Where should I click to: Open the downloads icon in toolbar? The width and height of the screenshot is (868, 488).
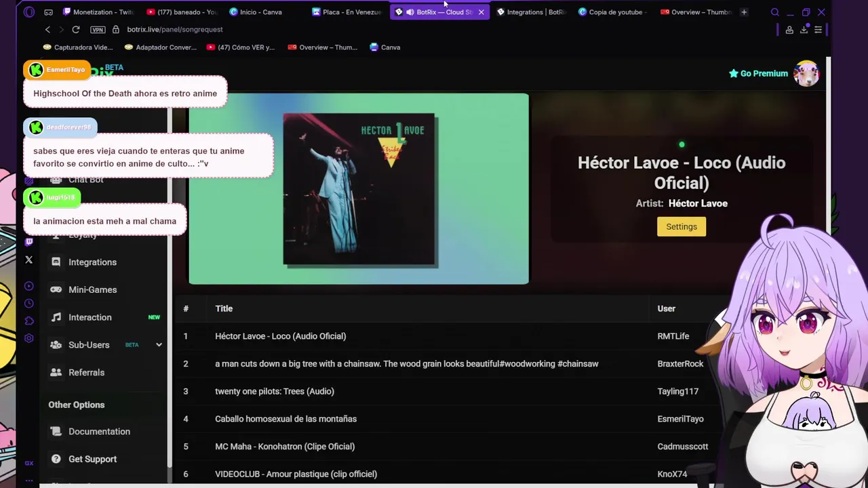coord(804,30)
